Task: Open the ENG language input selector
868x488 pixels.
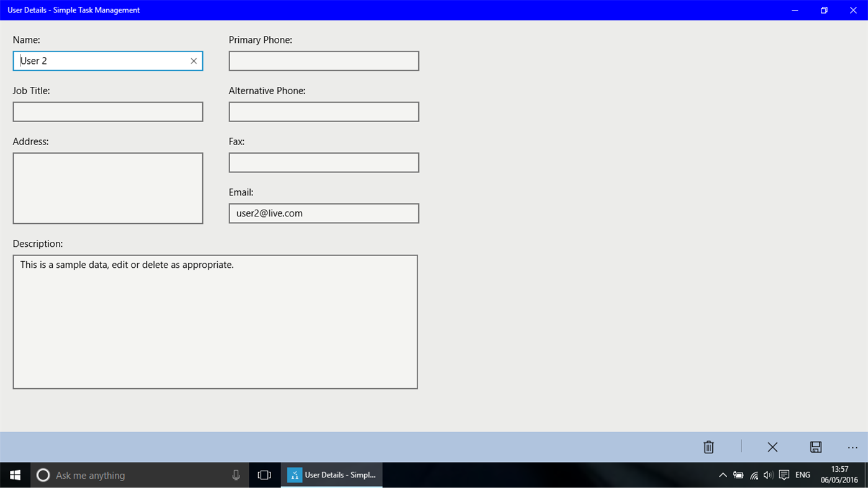Action: pyautogui.click(x=802, y=475)
